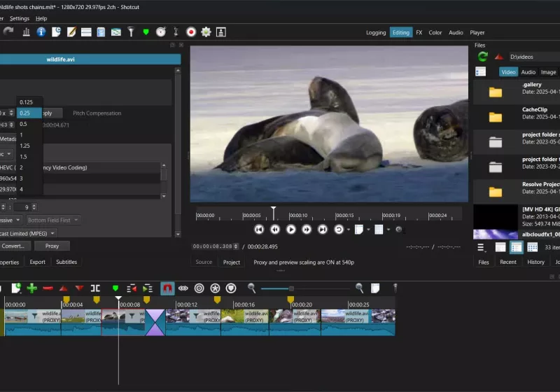Screen dimensions: 560x392
Task: Click Append green plus on timeline toolbar
Action: click(x=31, y=288)
